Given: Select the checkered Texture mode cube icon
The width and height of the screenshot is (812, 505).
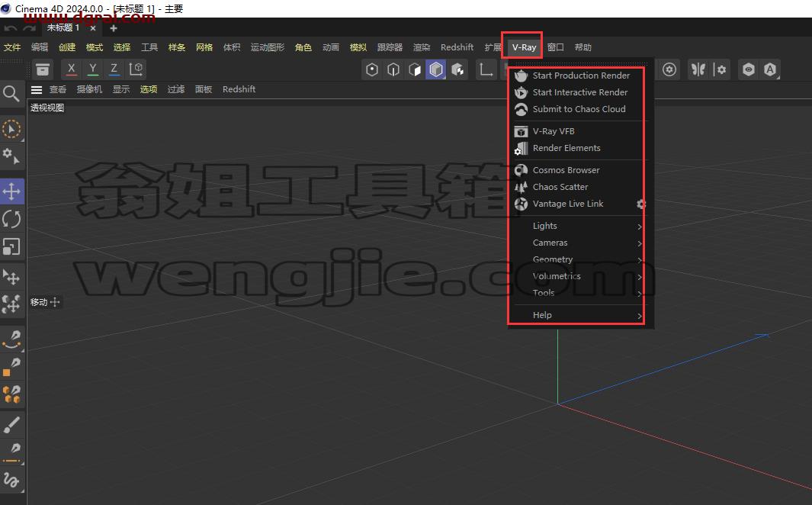Looking at the screenshot, I should pos(457,69).
